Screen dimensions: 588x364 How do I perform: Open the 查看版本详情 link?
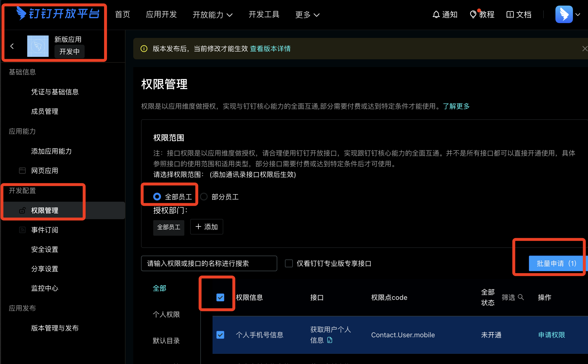pos(270,49)
